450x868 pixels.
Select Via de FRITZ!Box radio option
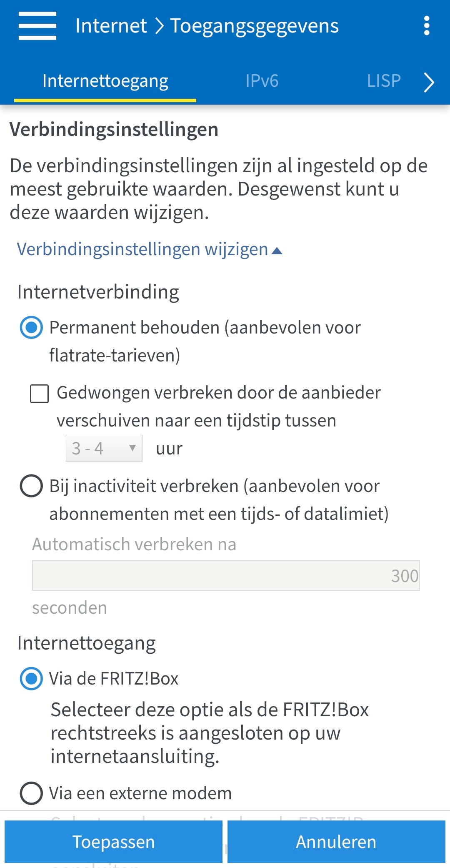tap(31, 679)
